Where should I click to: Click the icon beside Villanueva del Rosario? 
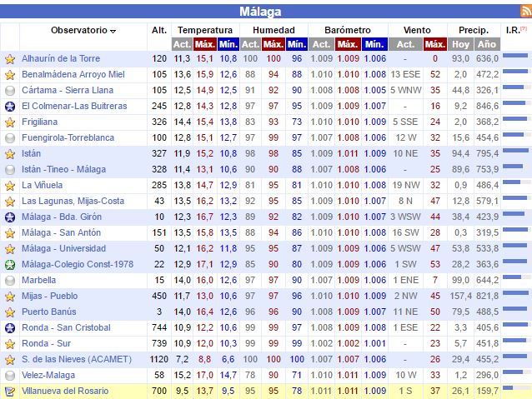point(10,392)
